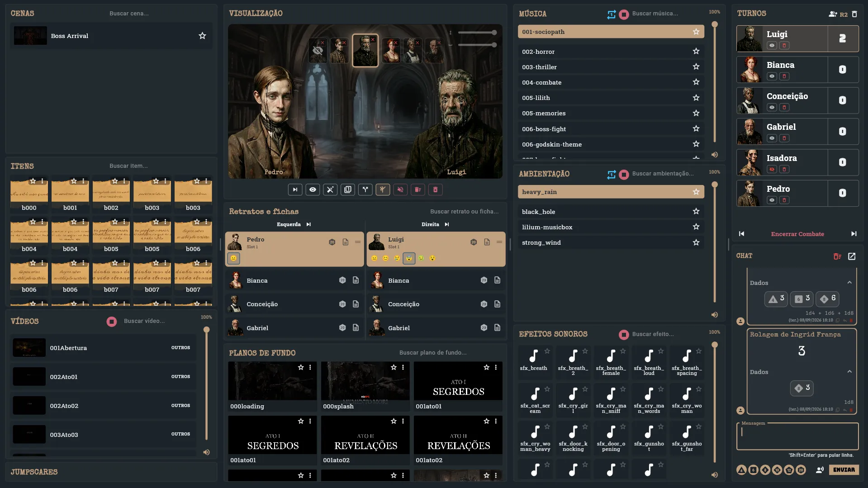Roll a d4 die in chat
This screenshot has width=868, height=488.
(741, 470)
